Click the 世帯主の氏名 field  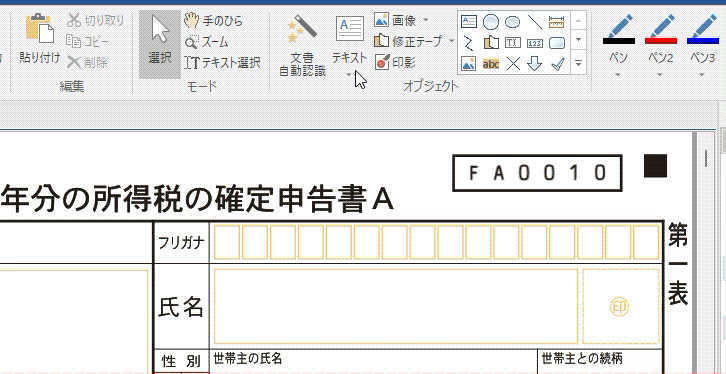[x=373, y=362]
